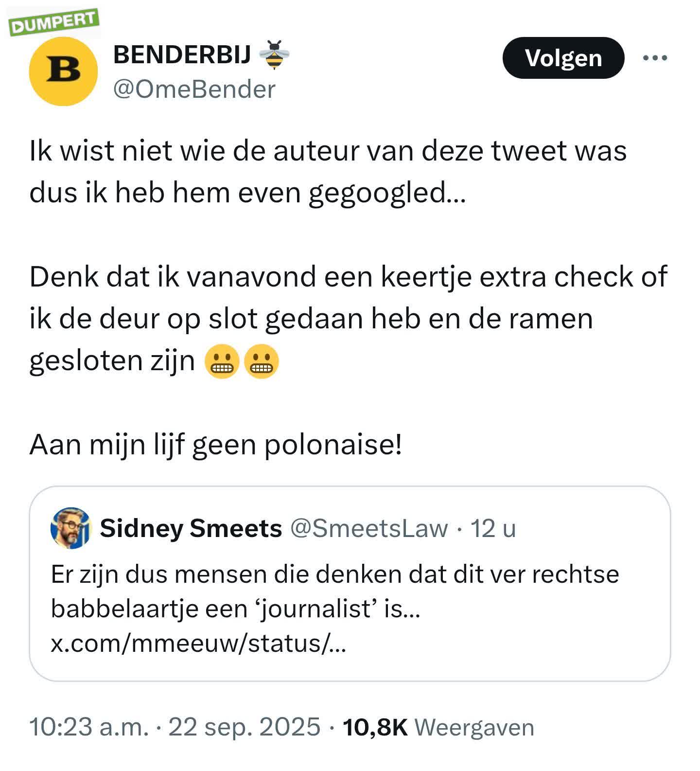Click the 22 sep. 2025 date
700x771 pixels.
pyautogui.click(x=244, y=727)
